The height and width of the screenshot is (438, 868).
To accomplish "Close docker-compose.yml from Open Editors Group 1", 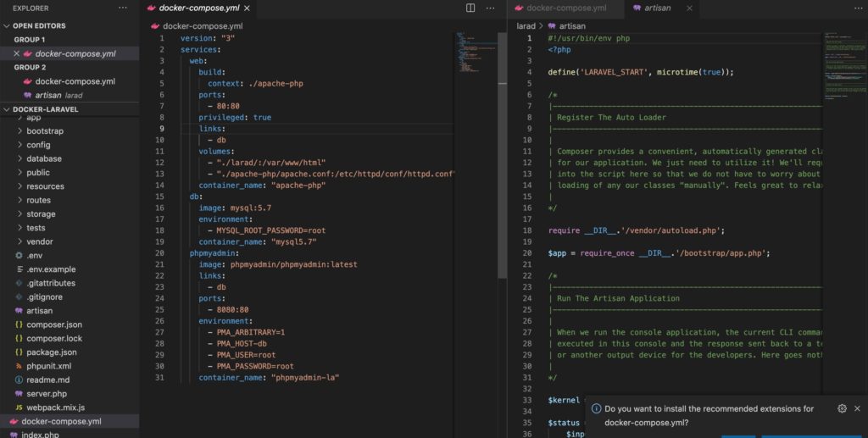I will click(x=17, y=53).
